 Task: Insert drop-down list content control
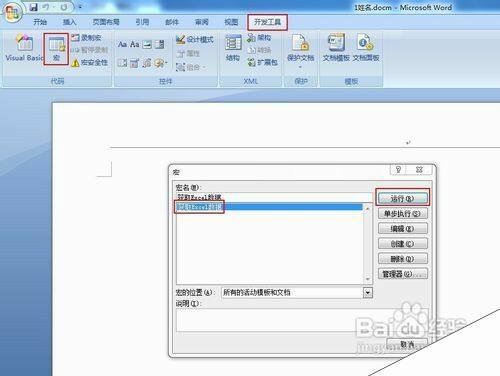click(122, 63)
